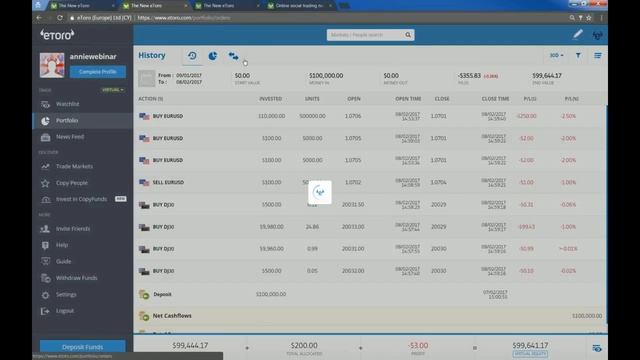The width and height of the screenshot is (640, 360).
Task: Click the OPEN TIME column header
Action: pyautogui.click(x=408, y=99)
